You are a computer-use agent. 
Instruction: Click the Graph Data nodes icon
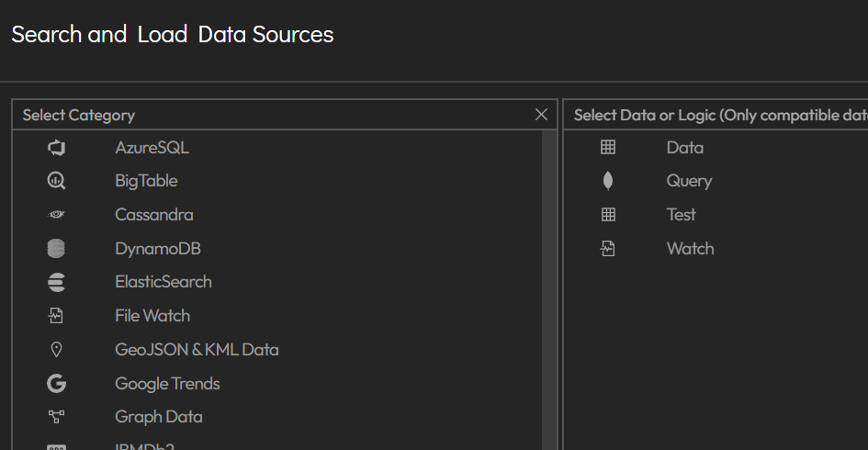coord(56,417)
